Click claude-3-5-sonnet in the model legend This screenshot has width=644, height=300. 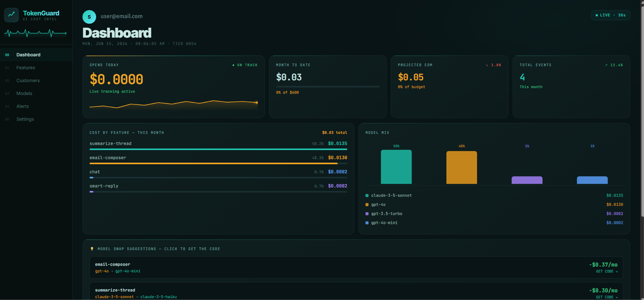click(x=391, y=195)
